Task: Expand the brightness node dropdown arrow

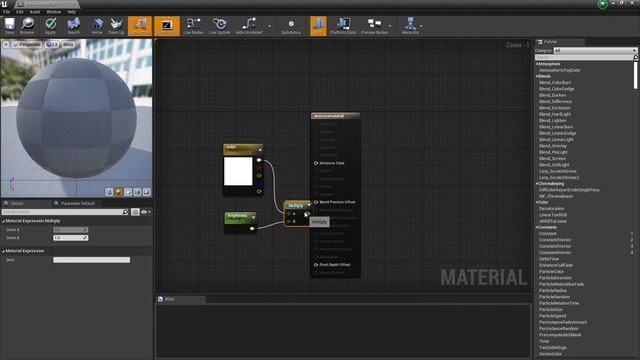Action: pyautogui.click(x=253, y=218)
